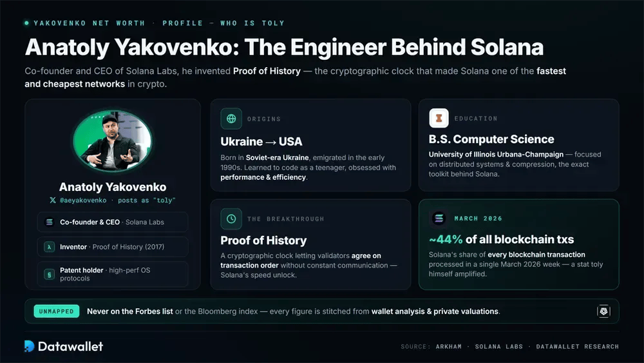
Task: Select the Proof of History card heading
Action: pos(263,240)
